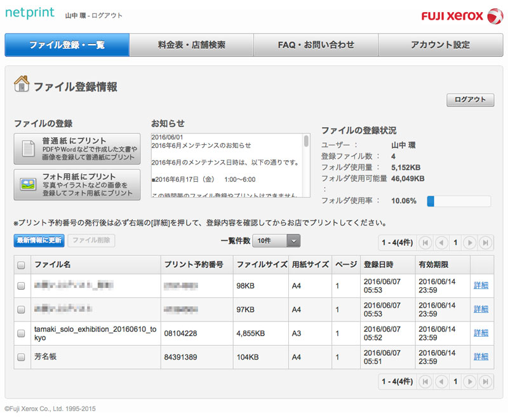Go to next page using top pagination arrow
The width and height of the screenshot is (508, 420).
(x=470, y=242)
